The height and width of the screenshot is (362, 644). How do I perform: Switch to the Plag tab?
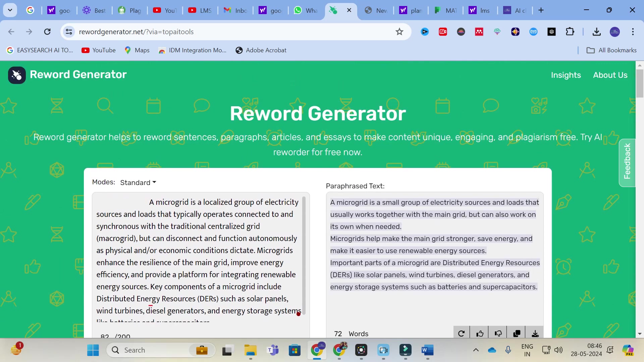[x=129, y=10]
